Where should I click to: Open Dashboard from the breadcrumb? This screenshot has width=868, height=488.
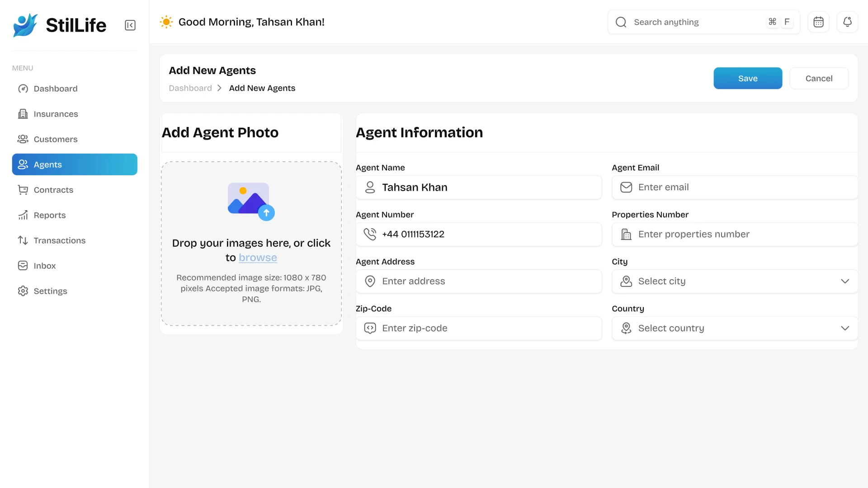pyautogui.click(x=190, y=88)
